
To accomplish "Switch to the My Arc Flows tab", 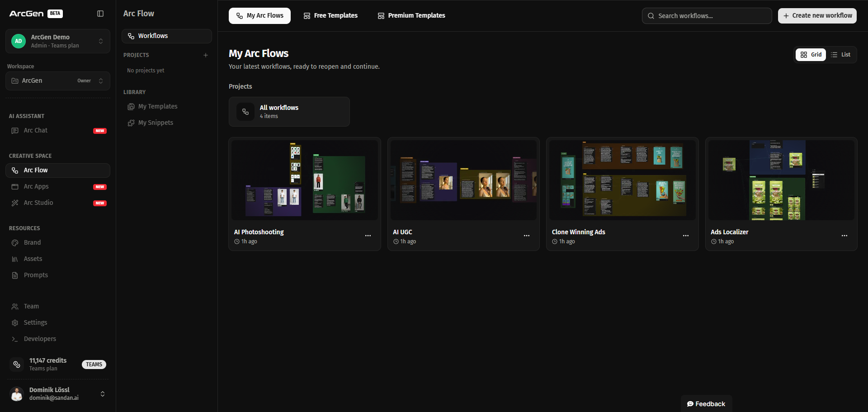I will tap(259, 16).
